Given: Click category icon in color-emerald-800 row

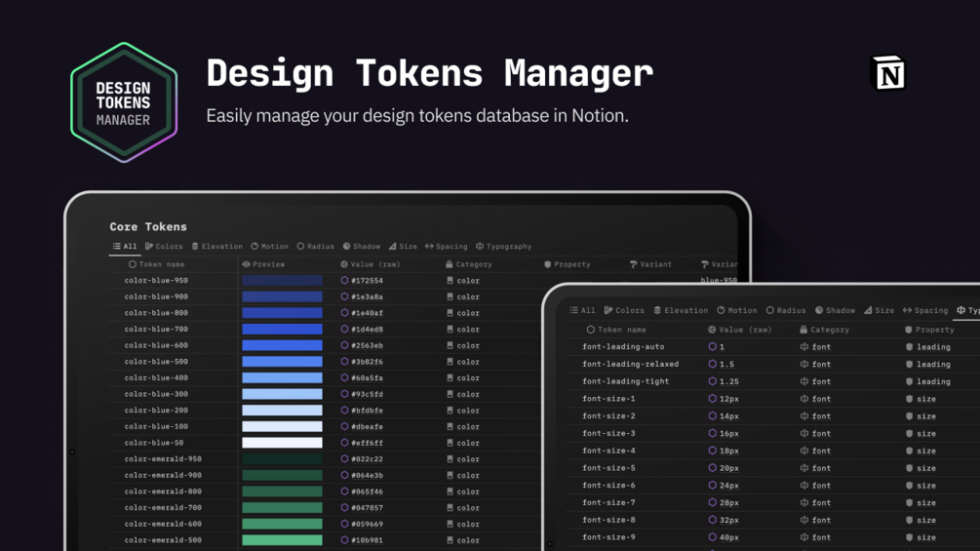Looking at the screenshot, I should 450,492.
